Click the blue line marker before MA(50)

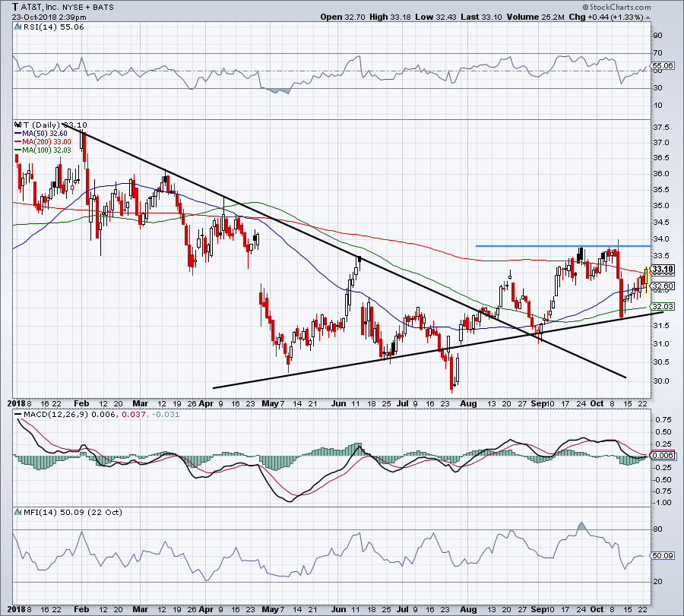coord(18,134)
